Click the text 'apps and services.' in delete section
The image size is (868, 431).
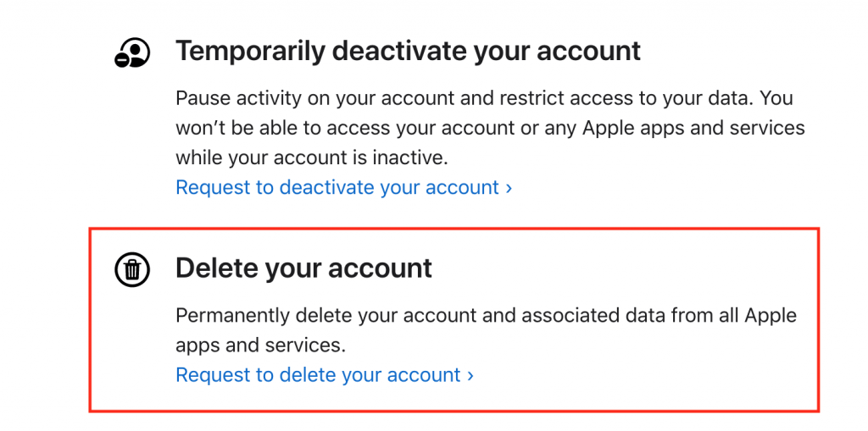pyautogui.click(x=261, y=345)
